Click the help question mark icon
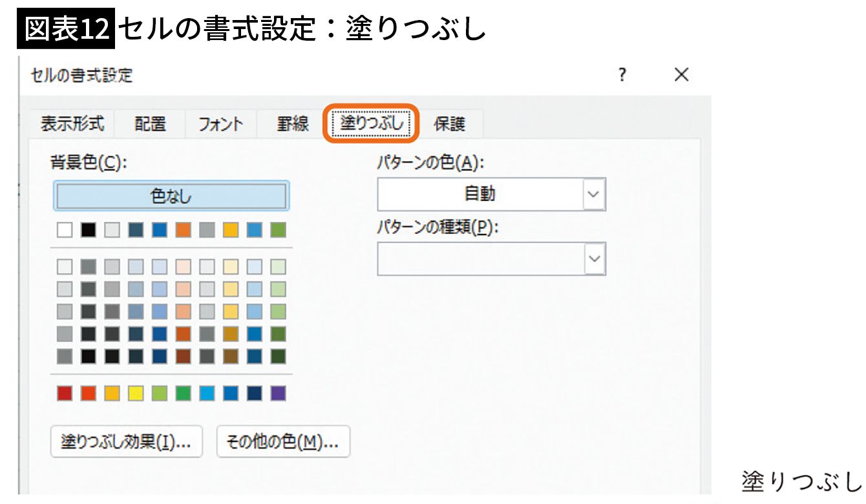Screen dimensions: 866x504 coord(622,75)
